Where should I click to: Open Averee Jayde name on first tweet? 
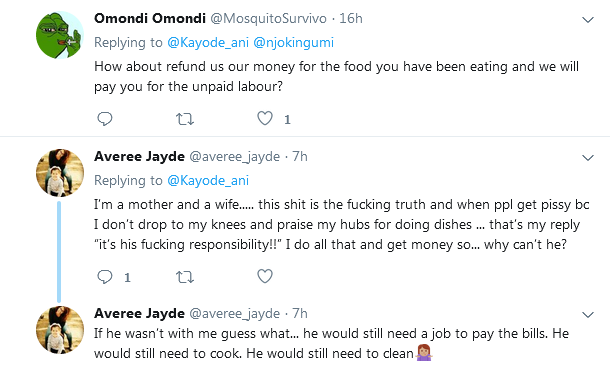pyautogui.click(x=139, y=156)
